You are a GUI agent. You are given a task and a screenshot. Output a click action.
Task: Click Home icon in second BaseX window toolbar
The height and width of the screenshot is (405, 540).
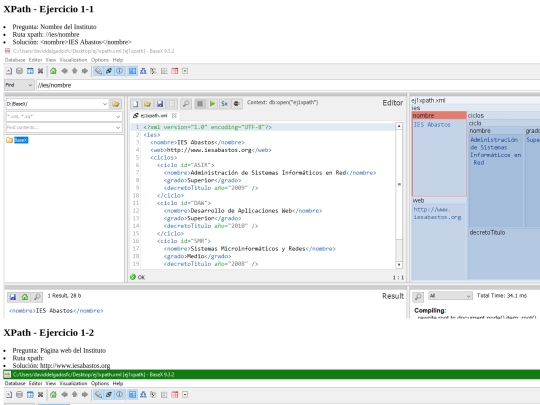tap(53, 394)
